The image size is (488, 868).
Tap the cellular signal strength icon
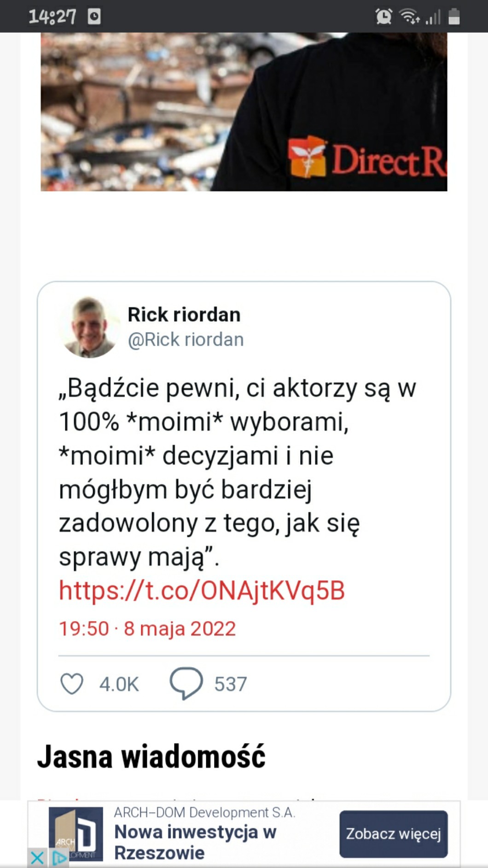tap(433, 18)
